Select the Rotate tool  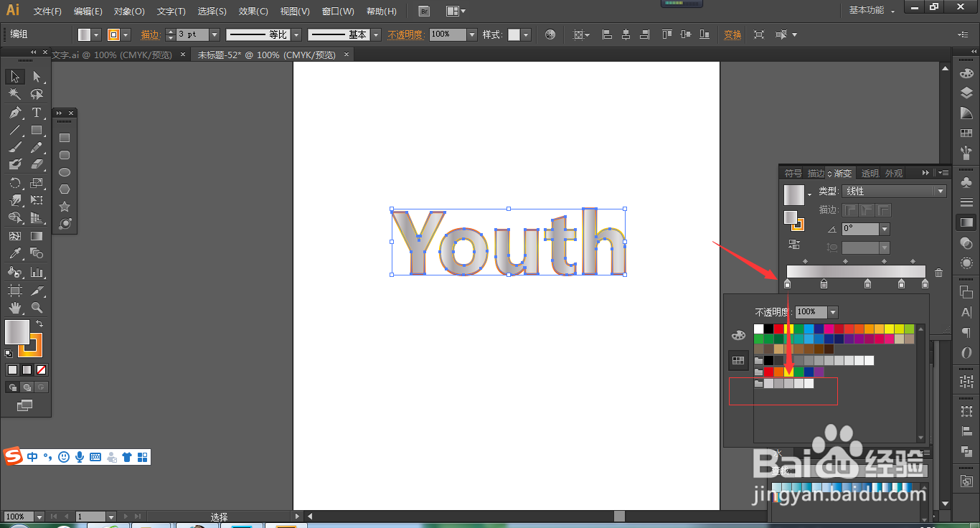point(15,183)
